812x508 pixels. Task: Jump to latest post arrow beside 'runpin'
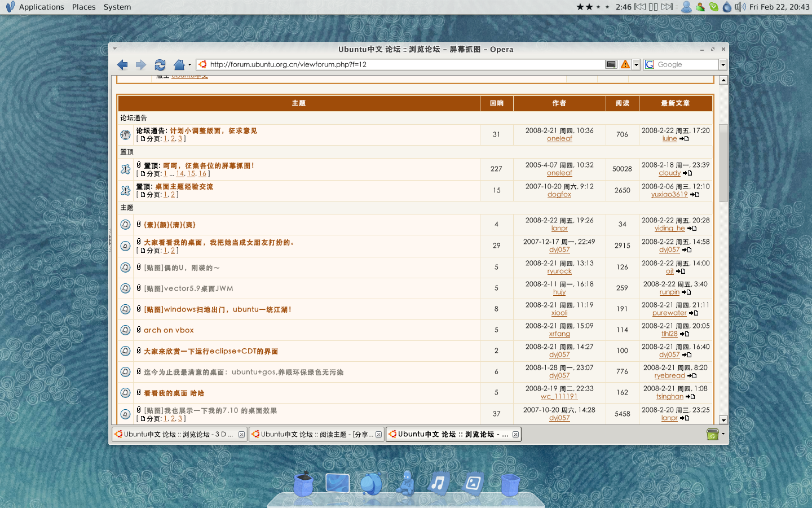click(686, 292)
